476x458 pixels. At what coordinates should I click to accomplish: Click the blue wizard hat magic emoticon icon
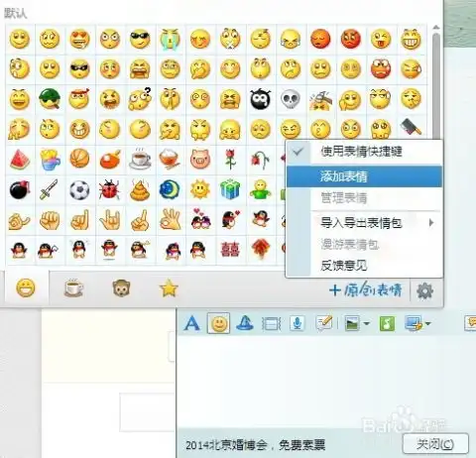[245, 323]
